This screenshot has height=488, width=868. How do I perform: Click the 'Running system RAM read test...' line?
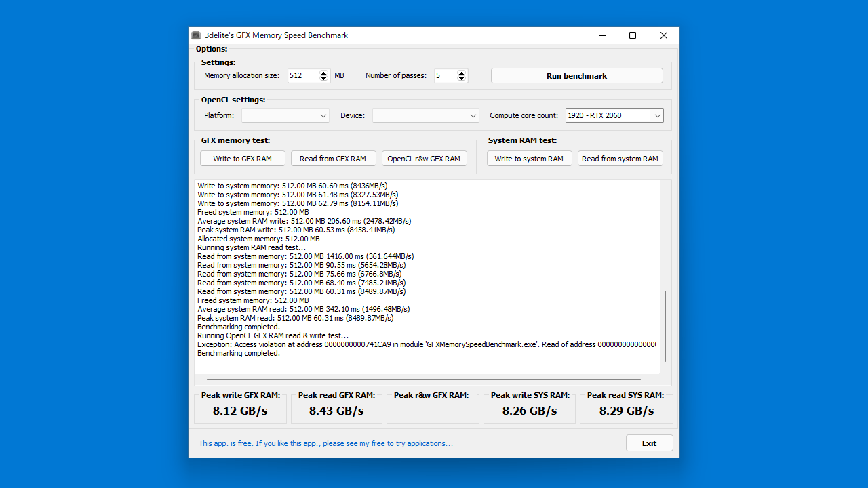(252, 247)
